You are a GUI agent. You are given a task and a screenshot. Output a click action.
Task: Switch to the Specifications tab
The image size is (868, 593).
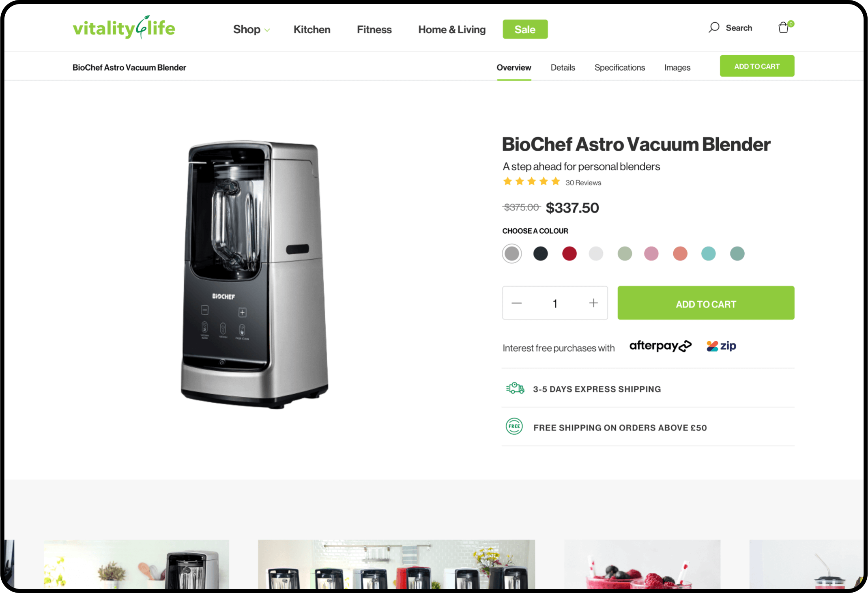(x=619, y=68)
